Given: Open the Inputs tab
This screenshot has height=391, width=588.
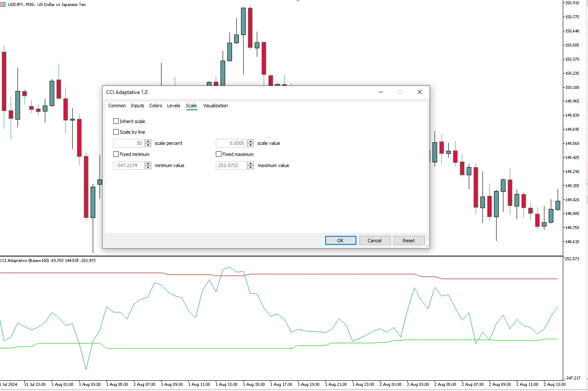Looking at the screenshot, I should [x=137, y=106].
